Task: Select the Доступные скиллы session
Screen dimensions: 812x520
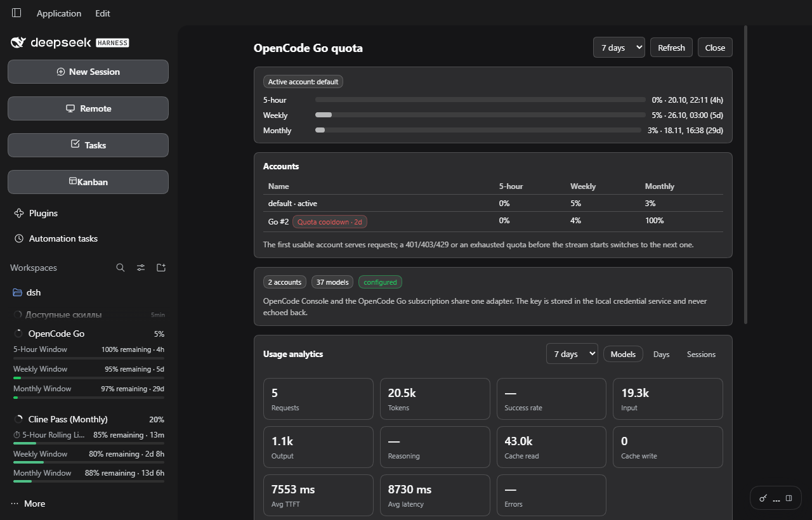Action: [x=88, y=315]
